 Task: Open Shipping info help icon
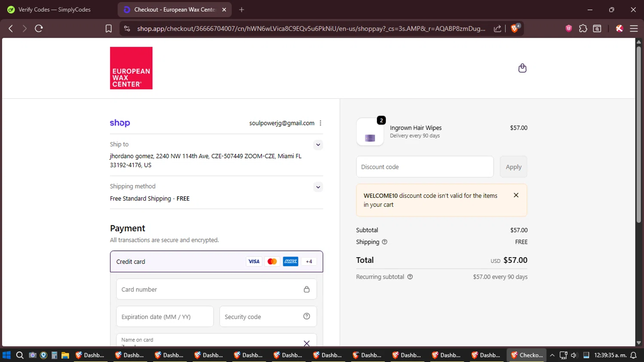pyautogui.click(x=385, y=242)
